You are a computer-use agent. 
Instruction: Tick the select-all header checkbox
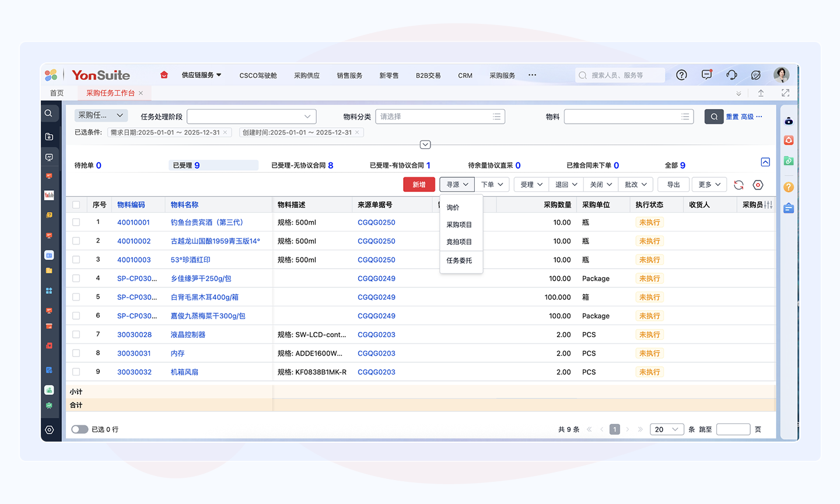(76, 205)
